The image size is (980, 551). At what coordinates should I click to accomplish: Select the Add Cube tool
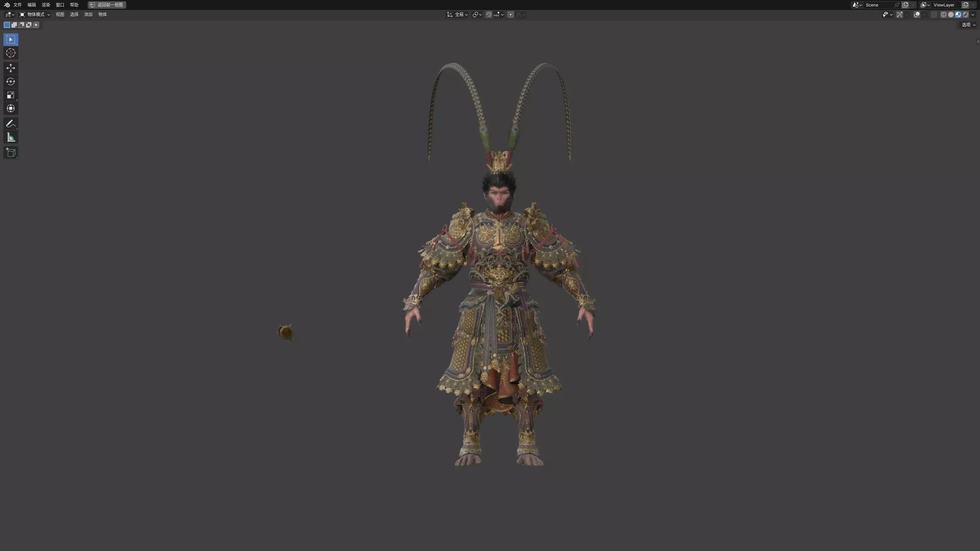(11, 152)
